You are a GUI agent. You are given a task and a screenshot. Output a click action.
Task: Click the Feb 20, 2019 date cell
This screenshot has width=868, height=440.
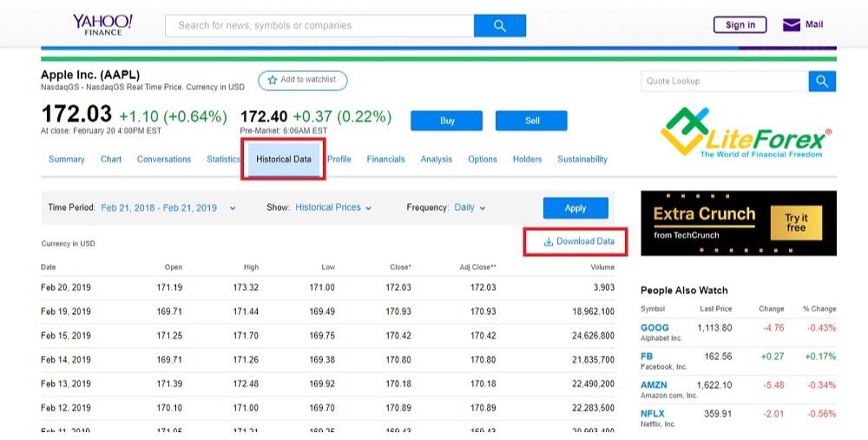66,287
